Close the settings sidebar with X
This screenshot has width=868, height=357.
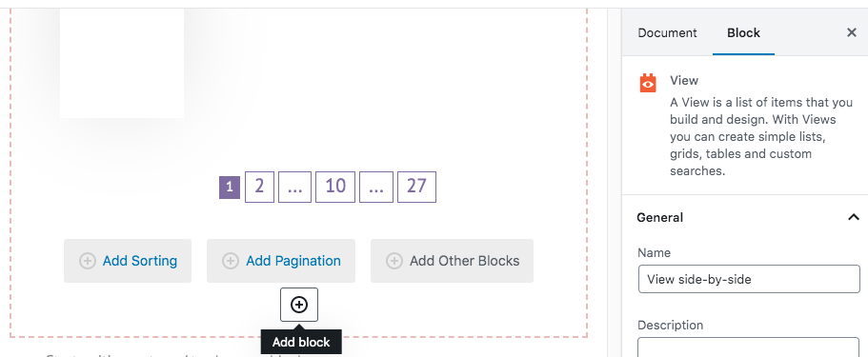pyautogui.click(x=852, y=32)
